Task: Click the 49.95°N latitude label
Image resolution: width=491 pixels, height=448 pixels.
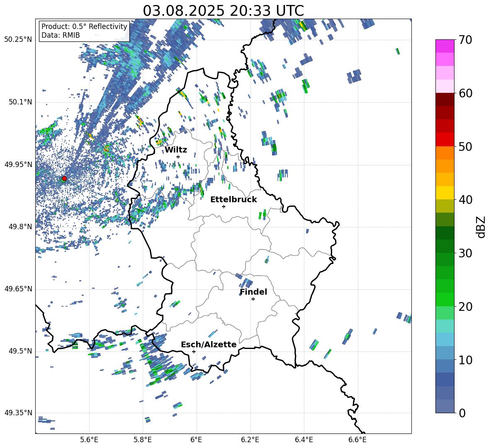Action: tap(18, 165)
